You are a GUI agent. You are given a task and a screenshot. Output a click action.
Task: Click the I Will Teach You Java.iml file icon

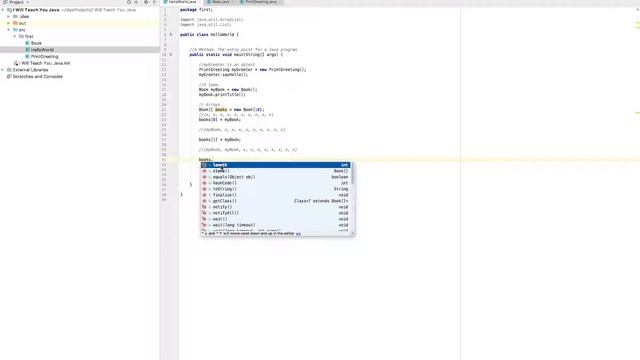tap(16, 63)
